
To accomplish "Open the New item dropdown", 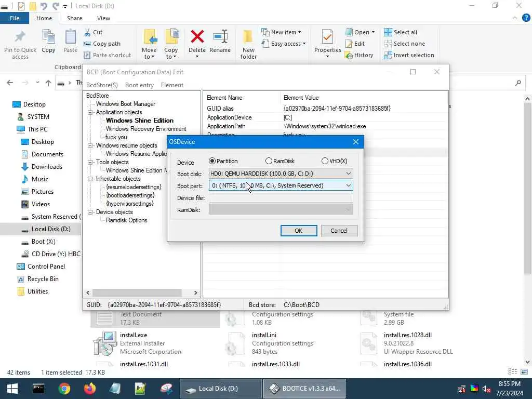I will [x=281, y=32].
